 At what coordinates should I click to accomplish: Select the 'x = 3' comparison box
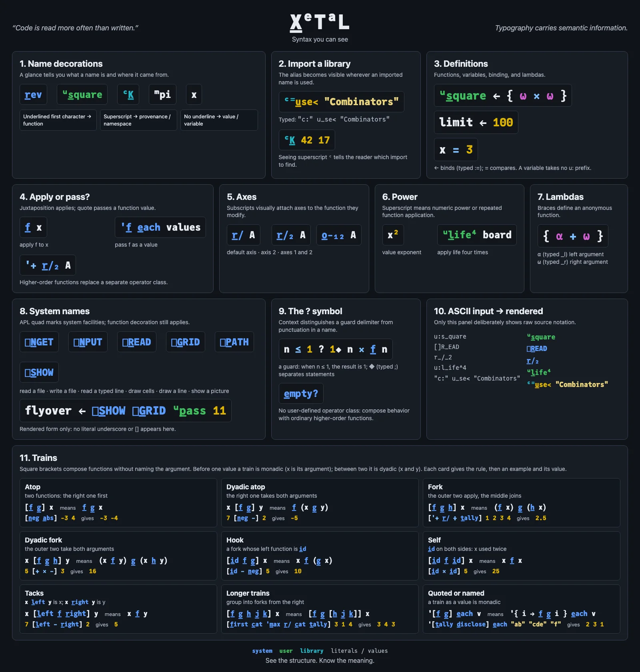pyautogui.click(x=456, y=150)
